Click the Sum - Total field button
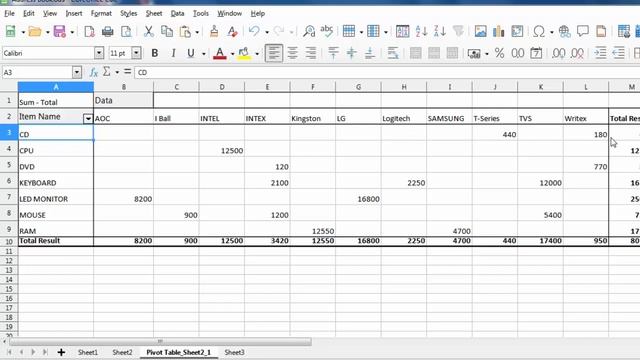This screenshot has height=360, width=640. point(56,101)
